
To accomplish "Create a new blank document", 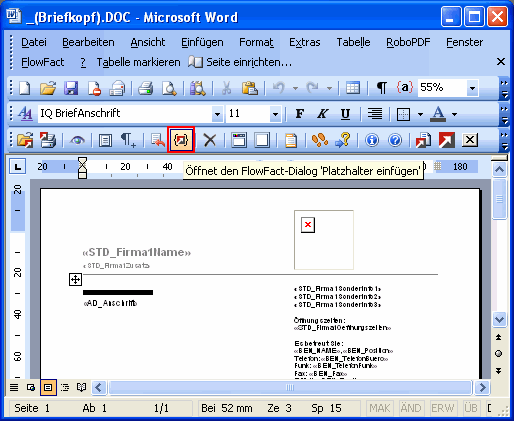I will 25,88.
